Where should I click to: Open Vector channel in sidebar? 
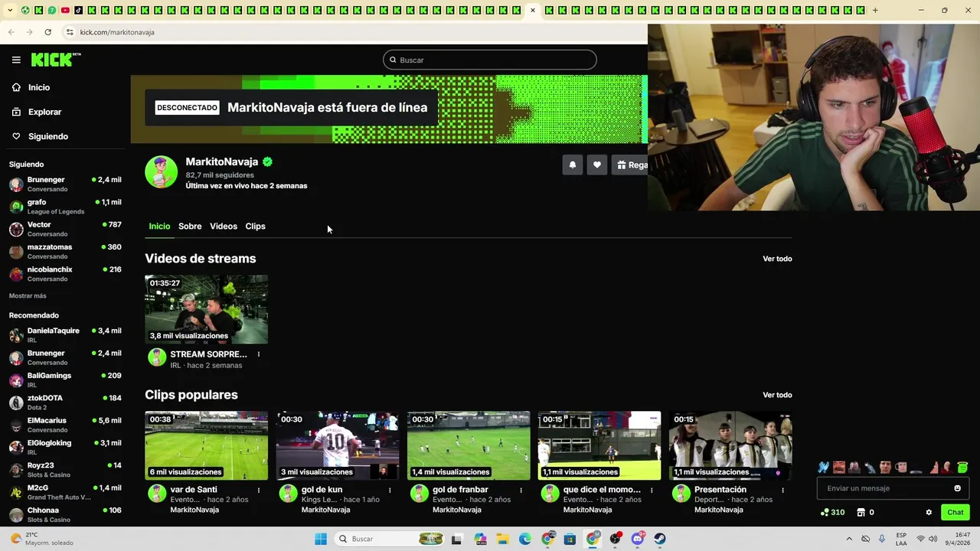[x=65, y=229]
